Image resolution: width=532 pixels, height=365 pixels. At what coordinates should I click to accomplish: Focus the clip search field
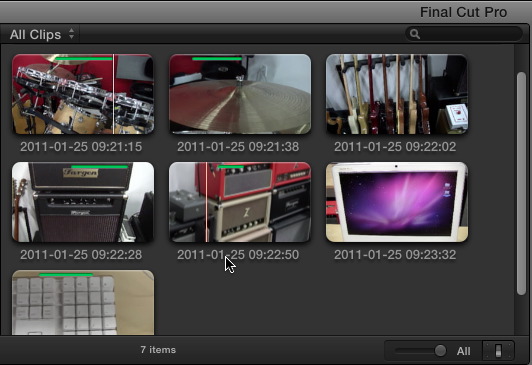464,34
